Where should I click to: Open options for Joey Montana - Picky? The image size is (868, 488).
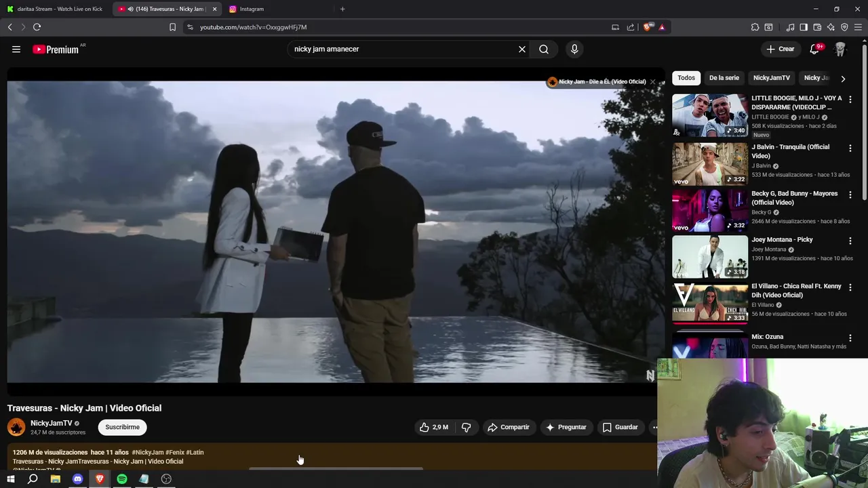tap(850, 241)
